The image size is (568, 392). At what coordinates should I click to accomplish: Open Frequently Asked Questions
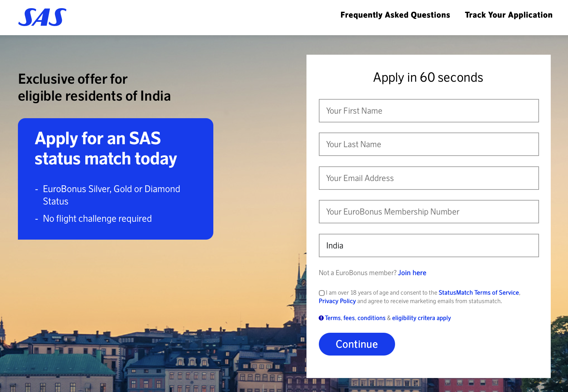[395, 15]
